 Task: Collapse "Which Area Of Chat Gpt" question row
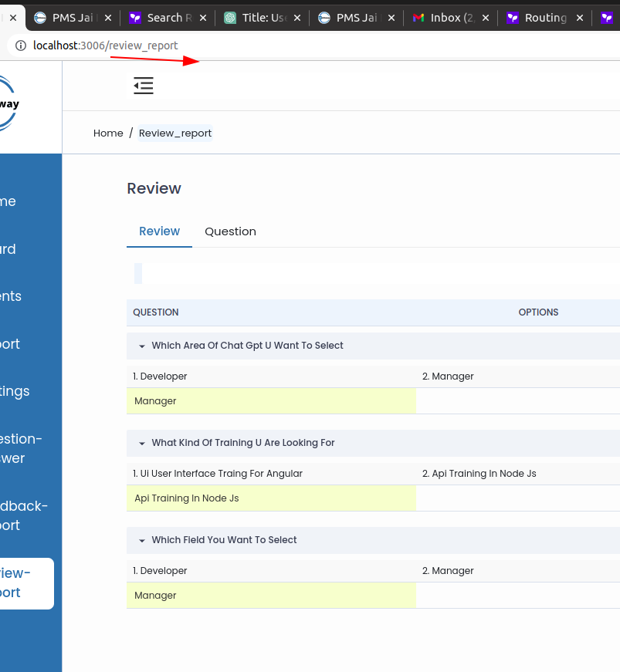(142, 346)
